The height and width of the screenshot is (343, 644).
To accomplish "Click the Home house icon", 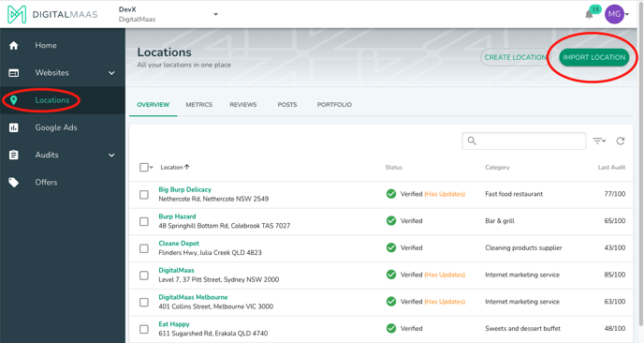I will tap(13, 45).
